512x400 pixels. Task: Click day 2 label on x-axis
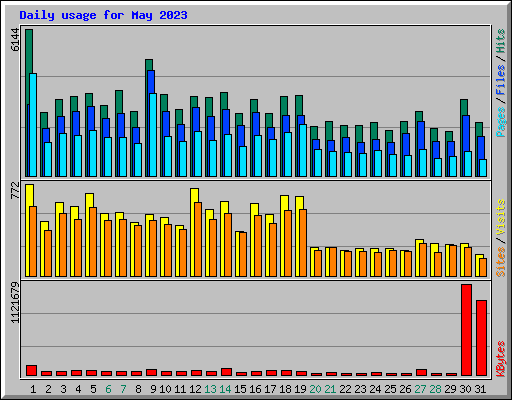coord(48,389)
